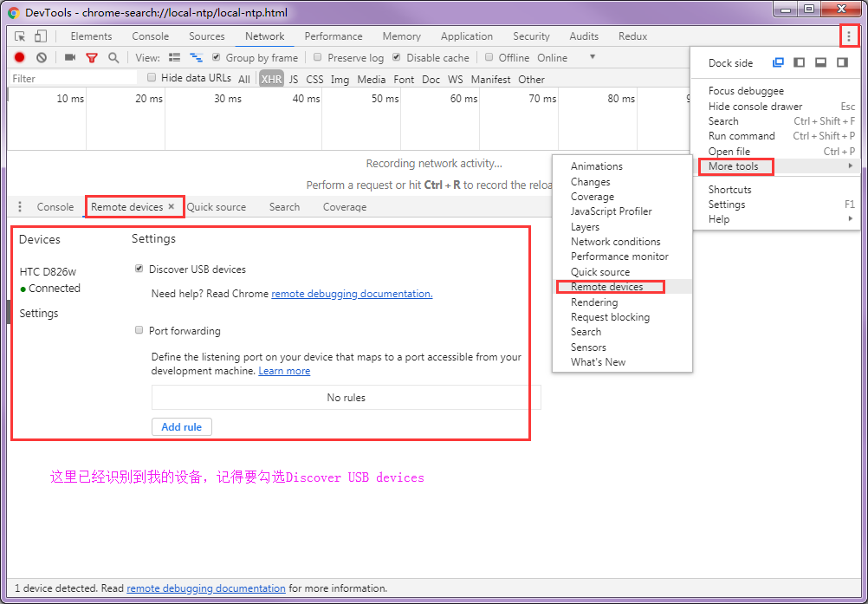Image resolution: width=868 pixels, height=604 pixels.
Task: Choose undock into separate window icon
Action: [778, 62]
